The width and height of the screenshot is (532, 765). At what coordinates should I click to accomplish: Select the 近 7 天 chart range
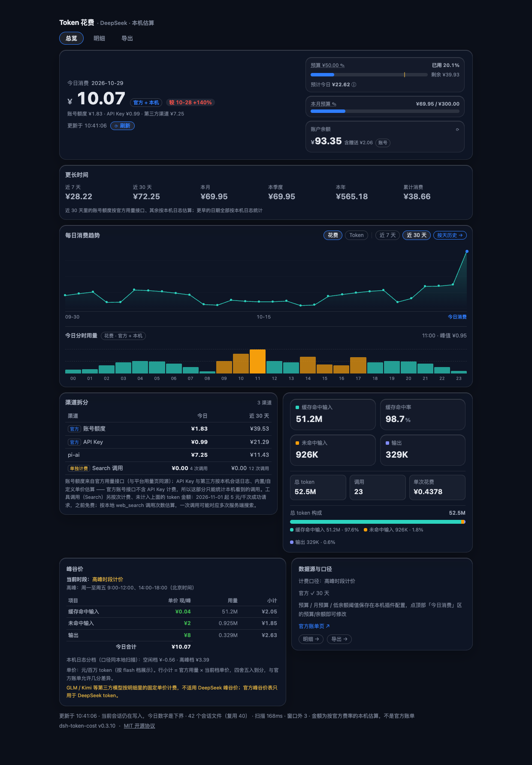[x=388, y=235]
